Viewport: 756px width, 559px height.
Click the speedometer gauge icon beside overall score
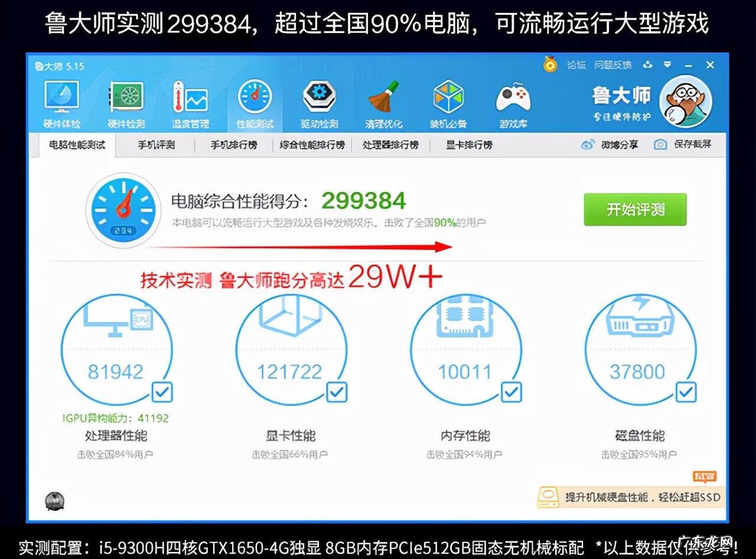point(123,210)
